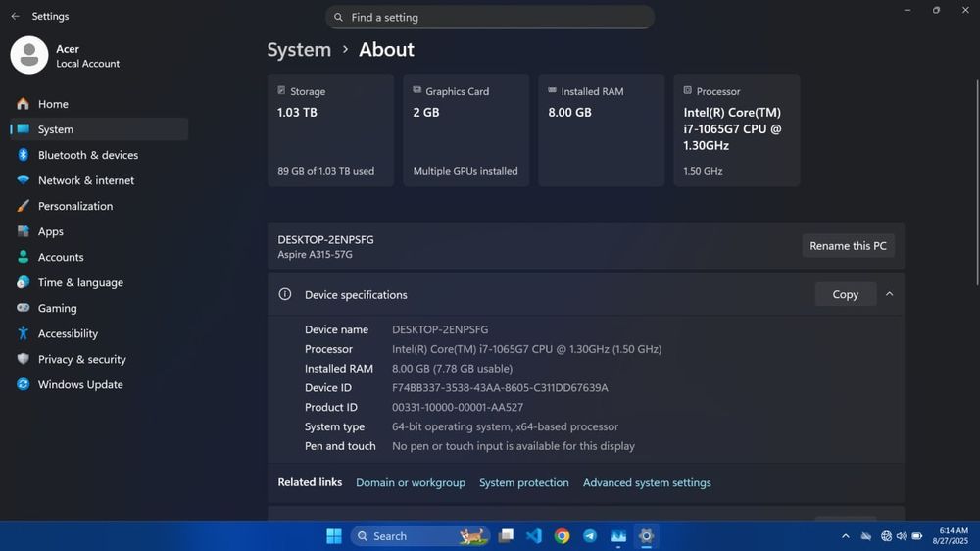Go to Time & language
This screenshot has width=980, height=551.
coord(99,282)
